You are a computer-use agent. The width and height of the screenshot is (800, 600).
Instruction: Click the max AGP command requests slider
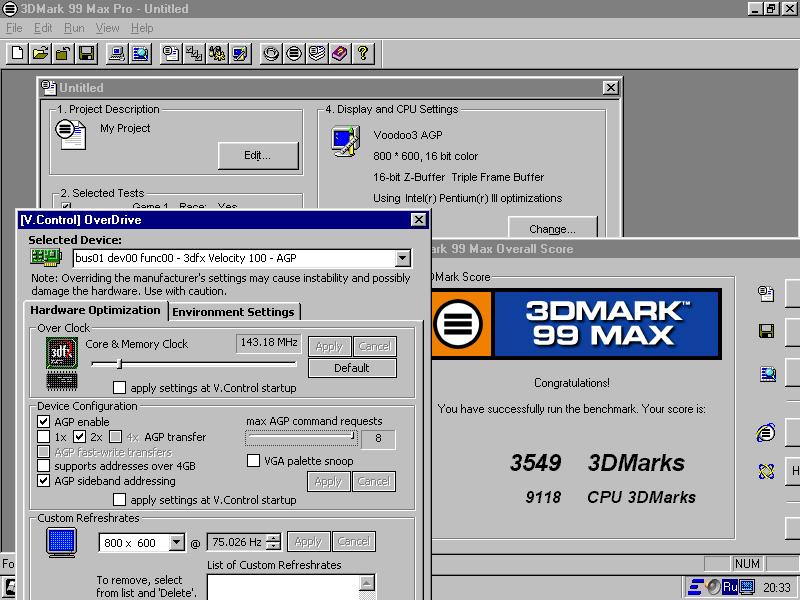(302, 438)
